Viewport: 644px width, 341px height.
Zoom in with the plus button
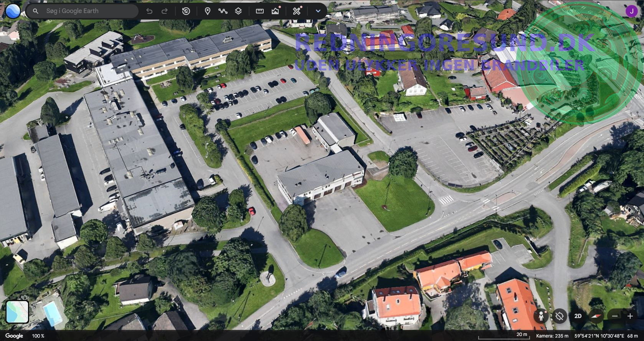[630, 316]
